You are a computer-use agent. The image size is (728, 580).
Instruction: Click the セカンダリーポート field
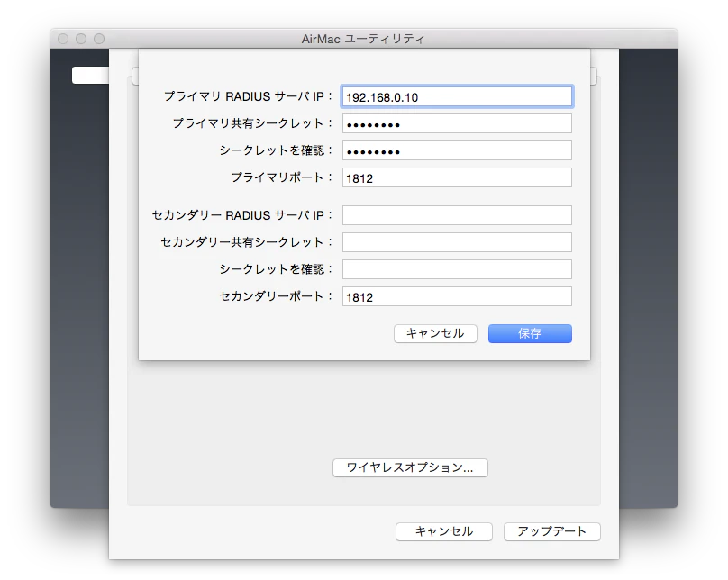tap(457, 296)
